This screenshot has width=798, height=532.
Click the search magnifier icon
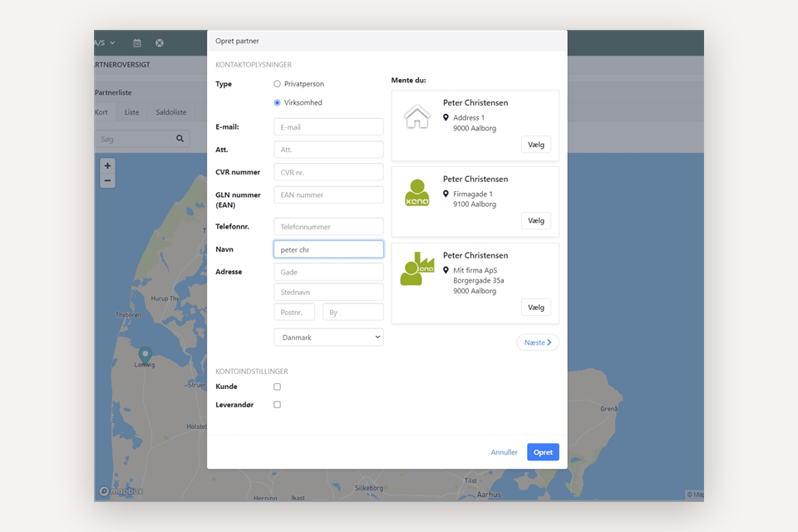180,139
